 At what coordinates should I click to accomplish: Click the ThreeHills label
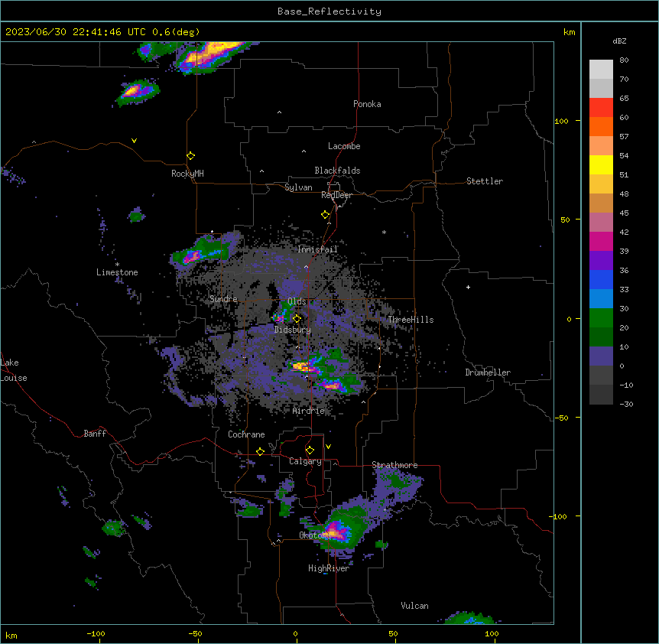tap(411, 320)
